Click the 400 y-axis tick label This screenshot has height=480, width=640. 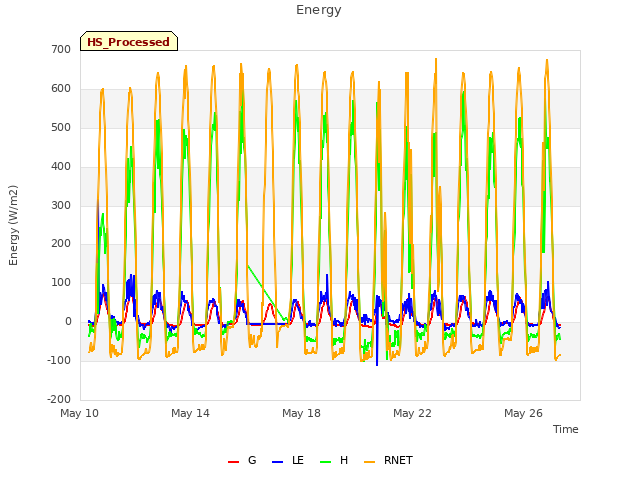tap(61, 167)
